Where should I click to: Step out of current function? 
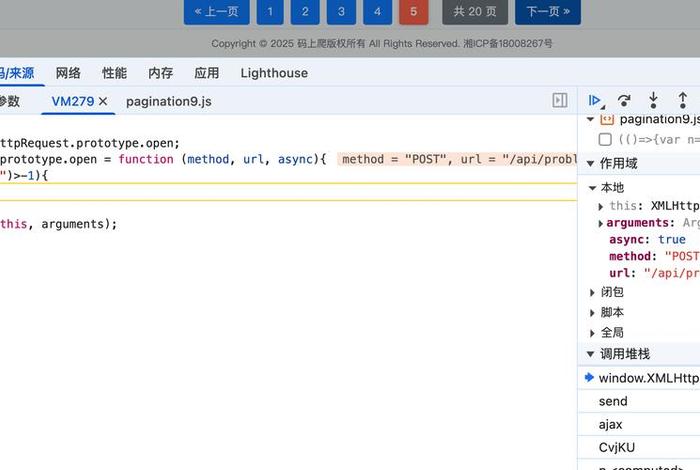pos(683,100)
